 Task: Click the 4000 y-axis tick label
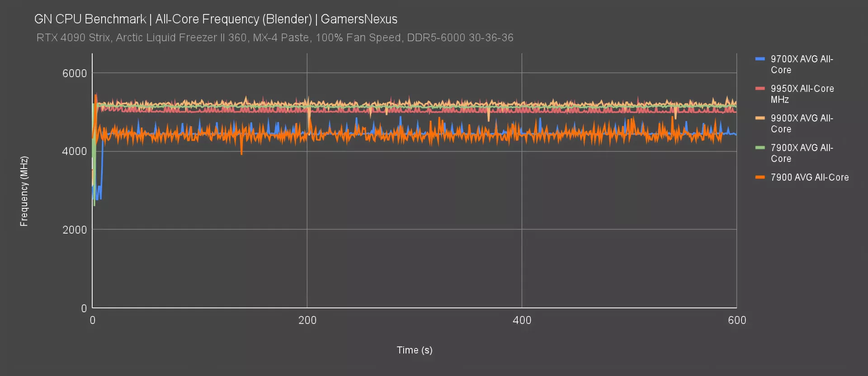[75, 151]
